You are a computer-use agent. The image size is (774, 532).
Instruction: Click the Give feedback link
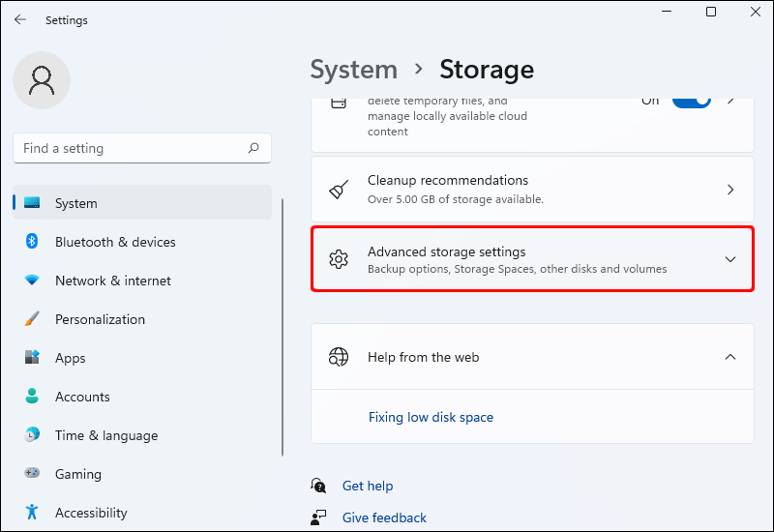tap(384, 517)
